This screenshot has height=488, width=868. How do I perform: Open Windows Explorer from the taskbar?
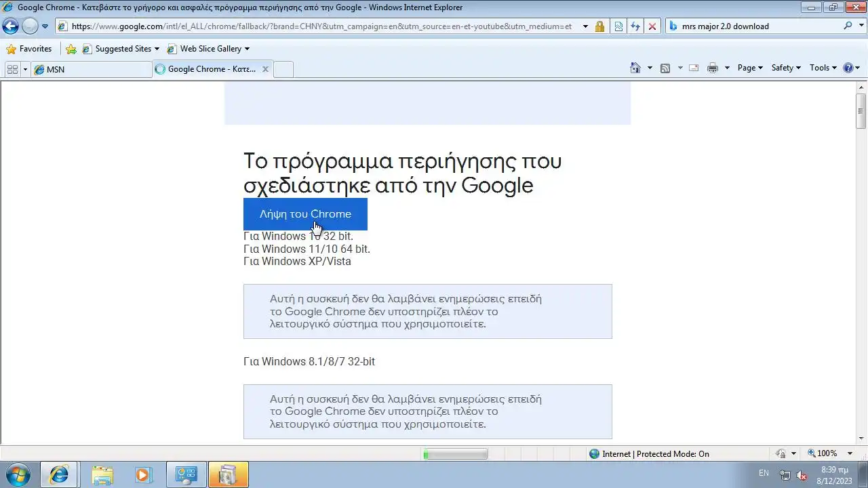(102, 474)
